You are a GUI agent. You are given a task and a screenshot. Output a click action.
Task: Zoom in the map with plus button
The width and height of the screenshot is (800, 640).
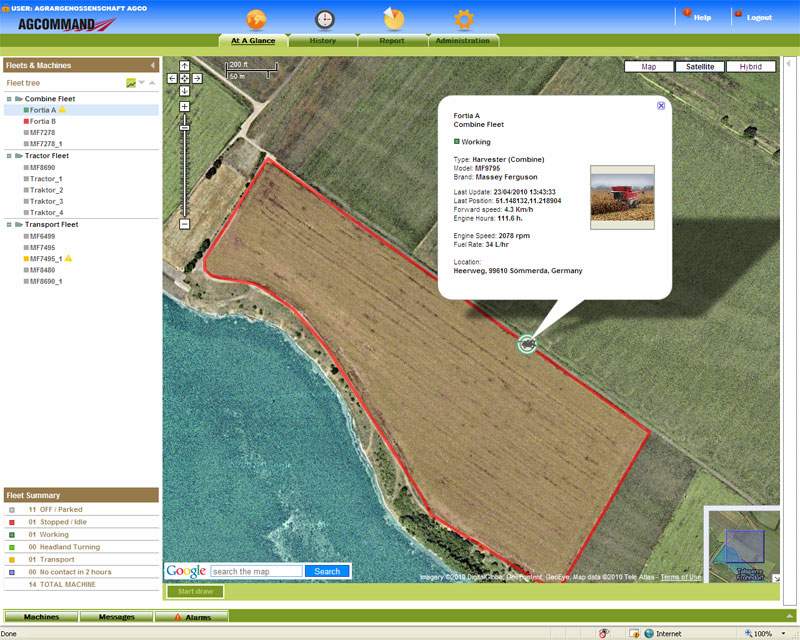click(x=185, y=106)
